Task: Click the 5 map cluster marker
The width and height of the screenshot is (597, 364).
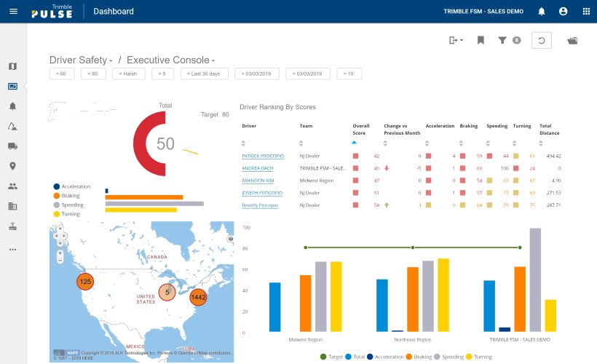Action: point(167,292)
